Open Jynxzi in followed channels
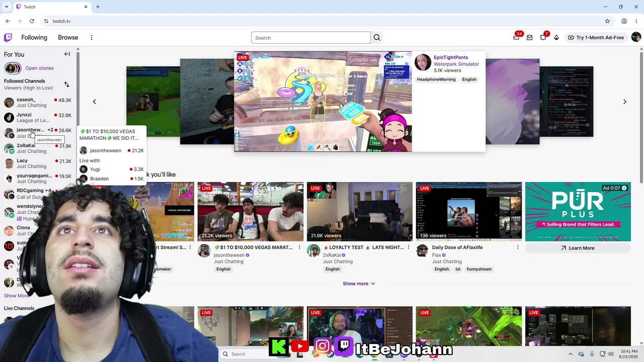This screenshot has width=644, height=362. pos(38,118)
